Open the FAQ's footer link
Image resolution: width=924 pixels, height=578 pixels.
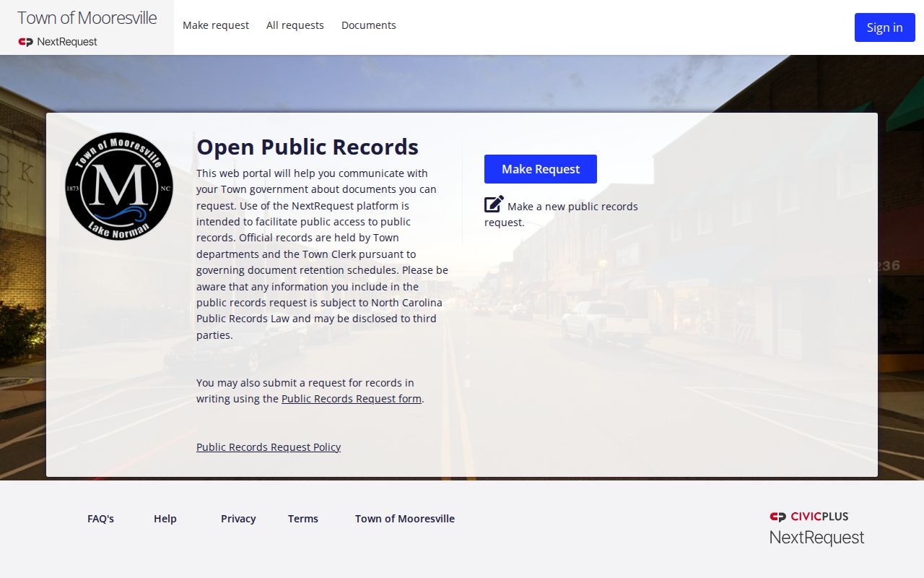pos(101,519)
